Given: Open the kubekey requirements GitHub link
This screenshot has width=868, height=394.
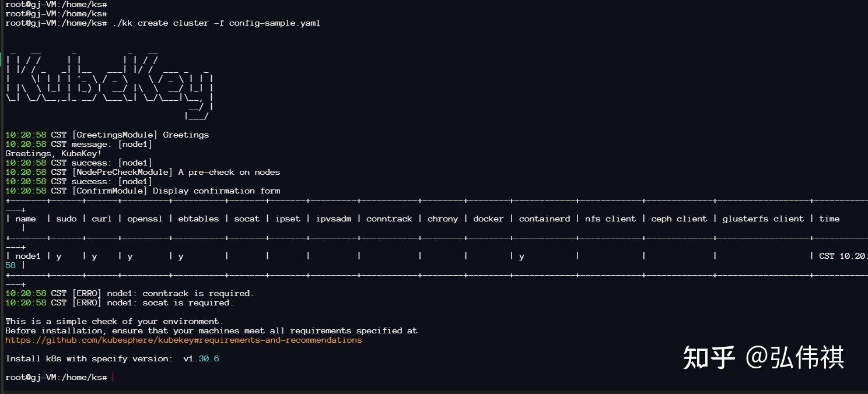Looking at the screenshot, I should [x=183, y=340].
